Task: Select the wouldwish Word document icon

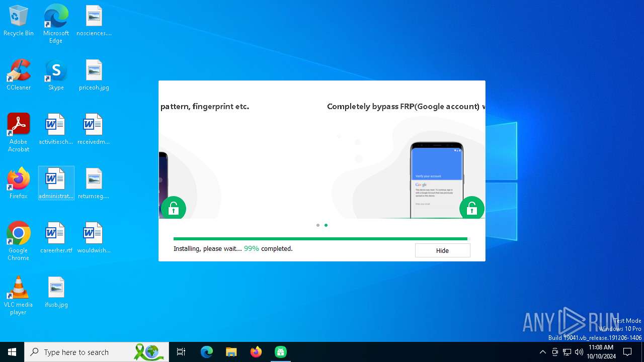Action: 94,238
